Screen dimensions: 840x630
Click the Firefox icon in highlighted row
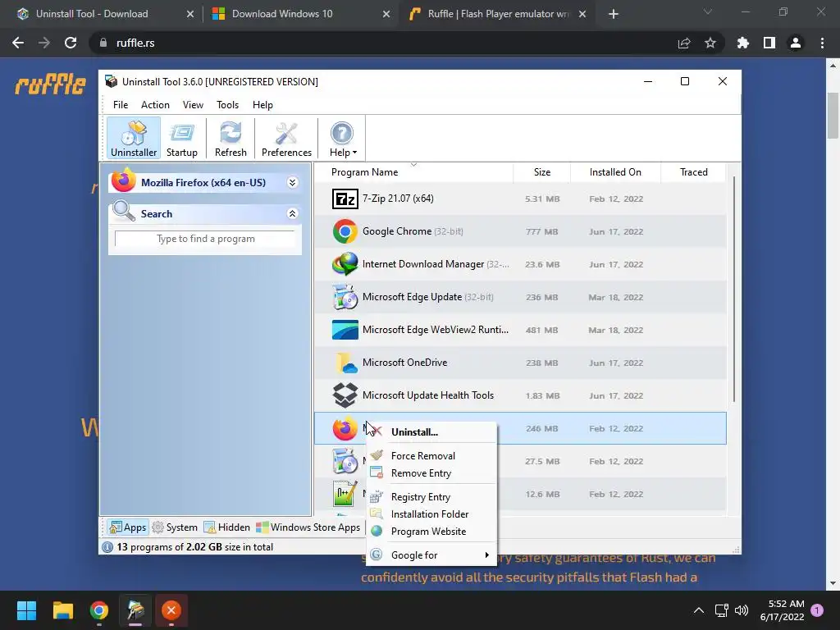345,428
